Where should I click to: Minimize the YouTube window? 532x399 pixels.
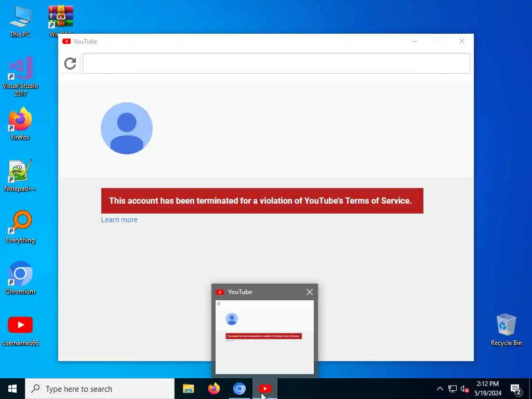pyautogui.click(x=415, y=42)
